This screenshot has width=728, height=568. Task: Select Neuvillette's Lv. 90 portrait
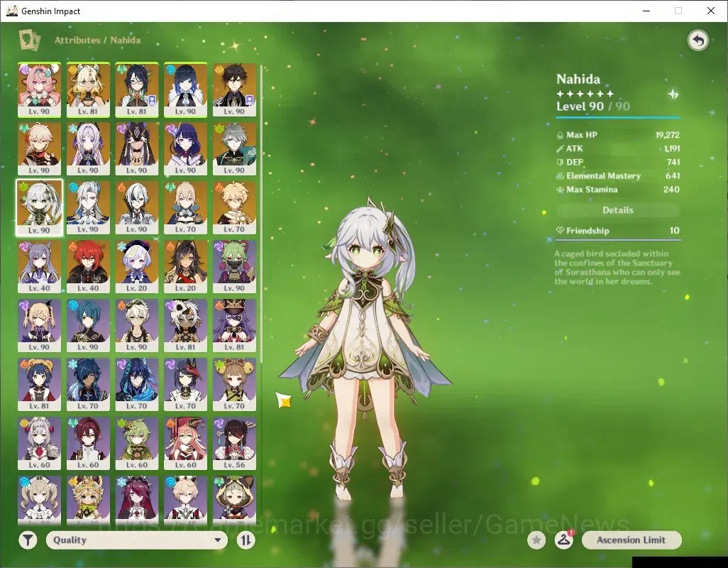click(x=88, y=207)
